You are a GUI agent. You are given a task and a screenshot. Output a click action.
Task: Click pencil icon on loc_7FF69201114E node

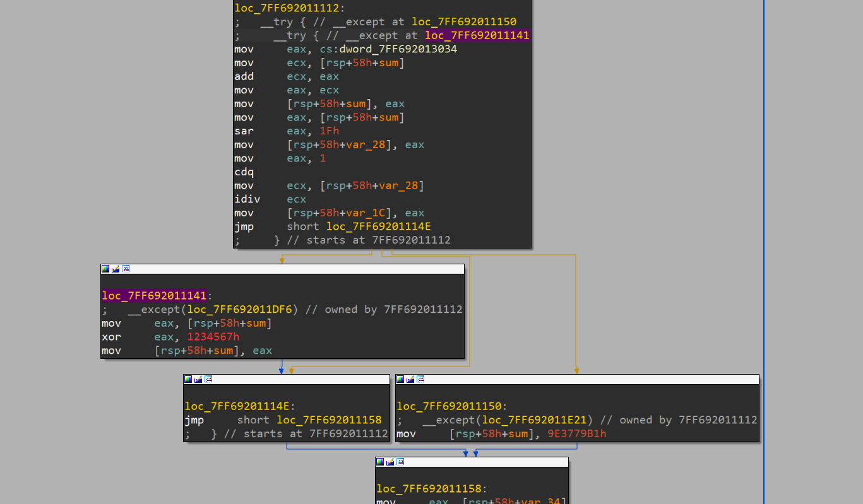tap(198, 379)
